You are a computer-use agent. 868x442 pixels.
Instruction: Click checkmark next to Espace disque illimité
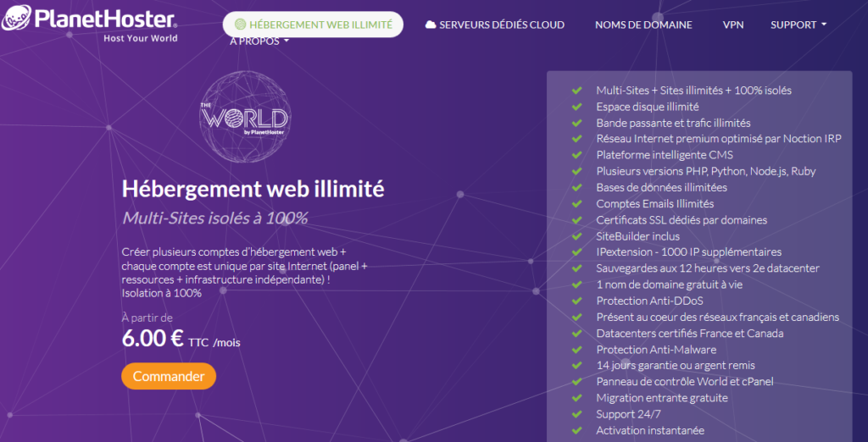(x=576, y=106)
